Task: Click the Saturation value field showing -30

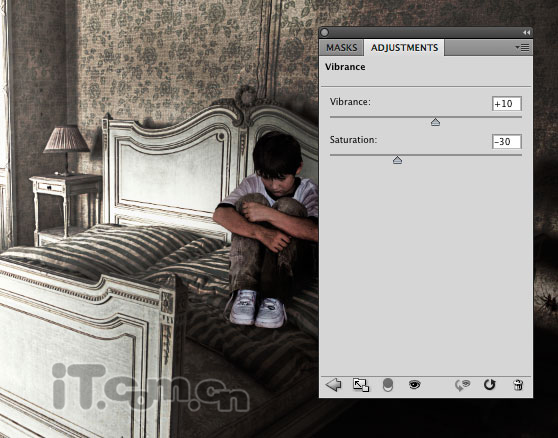Action: click(x=507, y=142)
